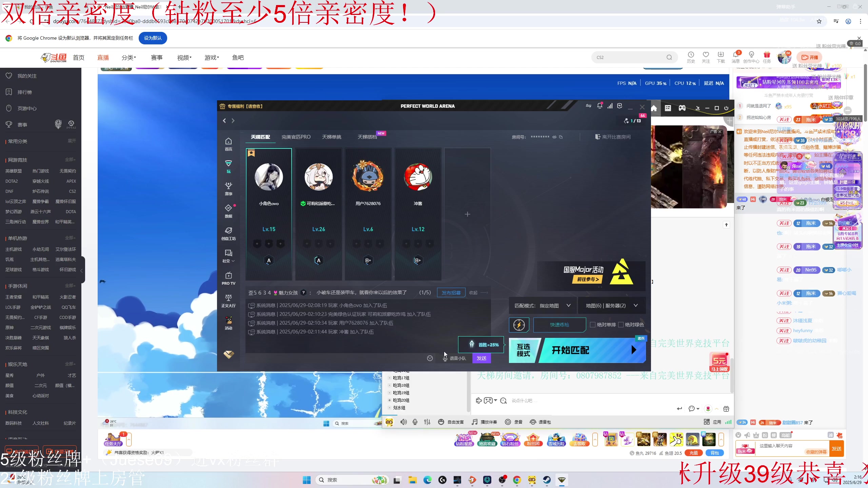Open the 数据 stats icon in arena sidebar

coord(229,211)
